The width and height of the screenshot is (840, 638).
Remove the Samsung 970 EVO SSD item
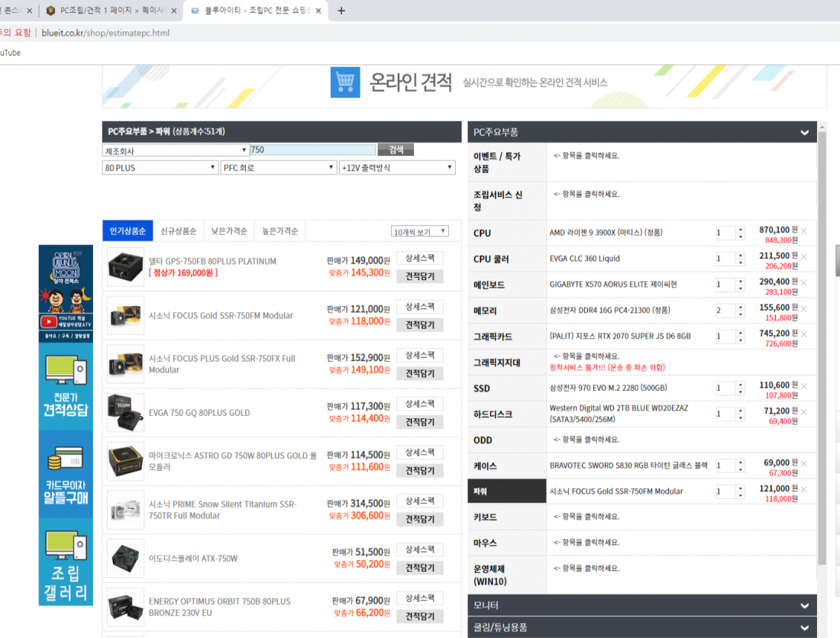(803, 386)
